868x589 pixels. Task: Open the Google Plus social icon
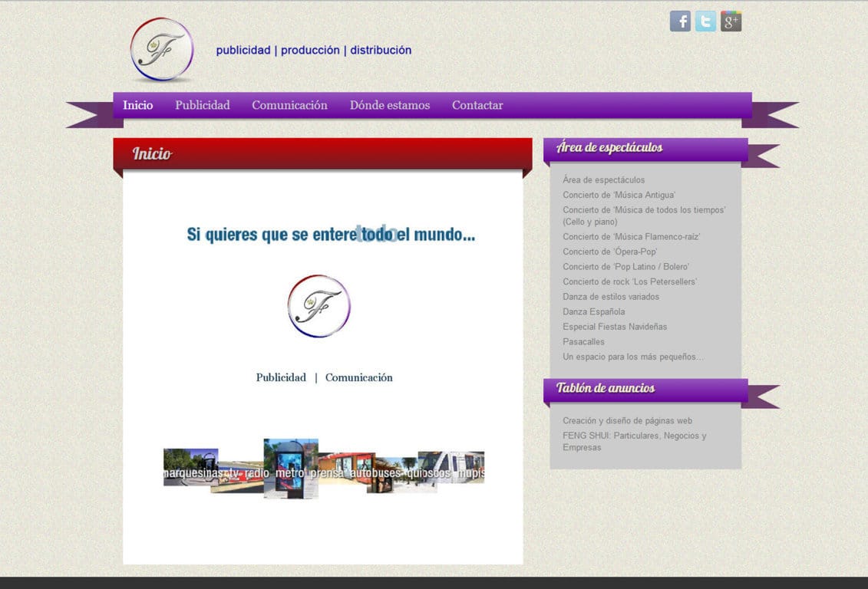(731, 21)
